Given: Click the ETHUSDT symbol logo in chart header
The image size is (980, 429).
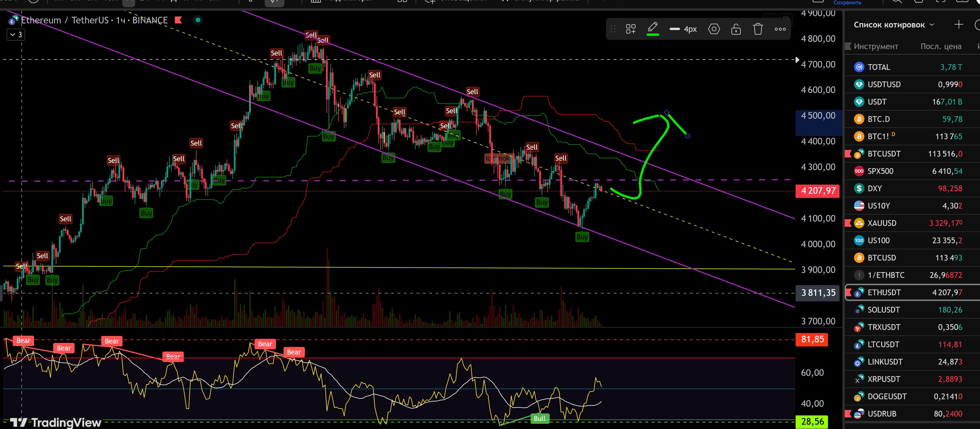Looking at the screenshot, I should pyautogui.click(x=13, y=20).
